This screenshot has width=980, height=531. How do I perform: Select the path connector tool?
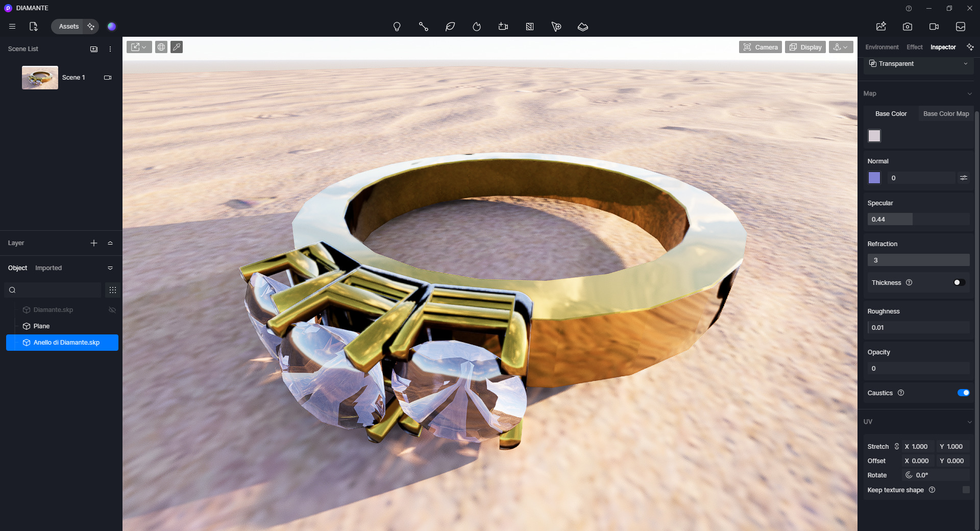tap(423, 27)
